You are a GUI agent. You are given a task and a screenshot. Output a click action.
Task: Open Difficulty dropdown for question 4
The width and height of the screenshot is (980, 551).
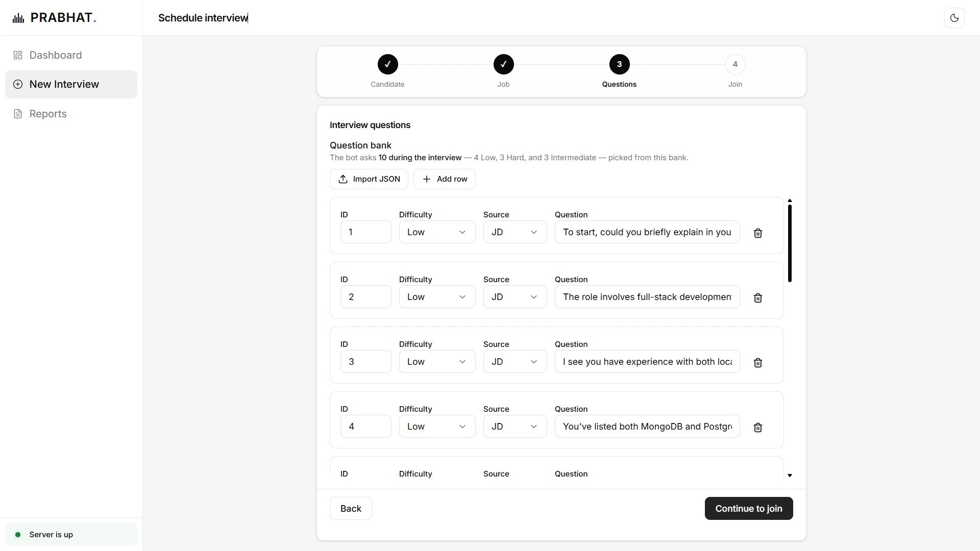point(437,427)
